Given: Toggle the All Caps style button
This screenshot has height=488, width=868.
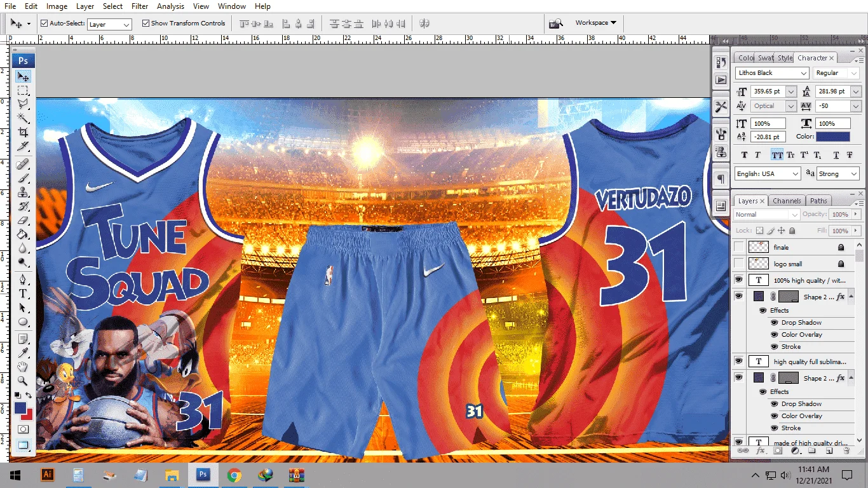Looking at the screenshot, I should click(776, 155).
